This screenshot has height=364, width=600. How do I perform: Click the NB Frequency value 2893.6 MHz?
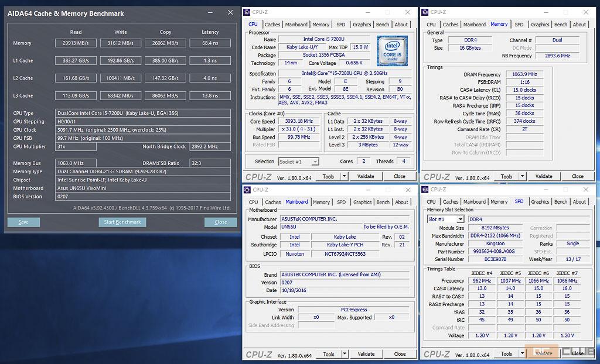tap(558, 56)
